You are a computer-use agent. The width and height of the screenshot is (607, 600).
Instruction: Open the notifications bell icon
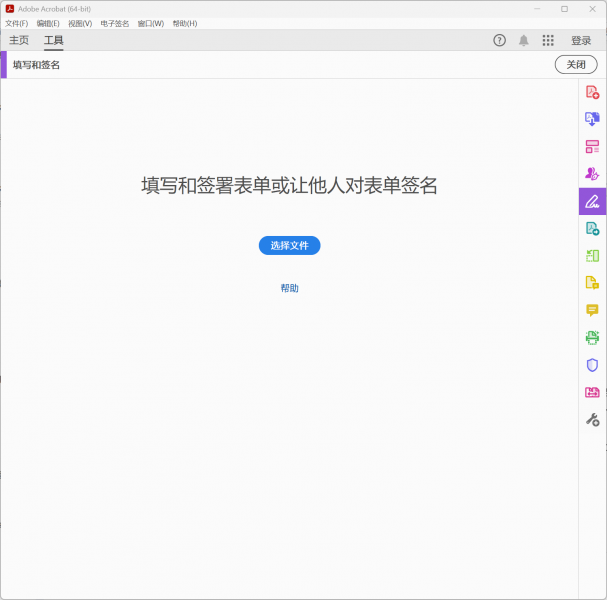coord(523,40)
